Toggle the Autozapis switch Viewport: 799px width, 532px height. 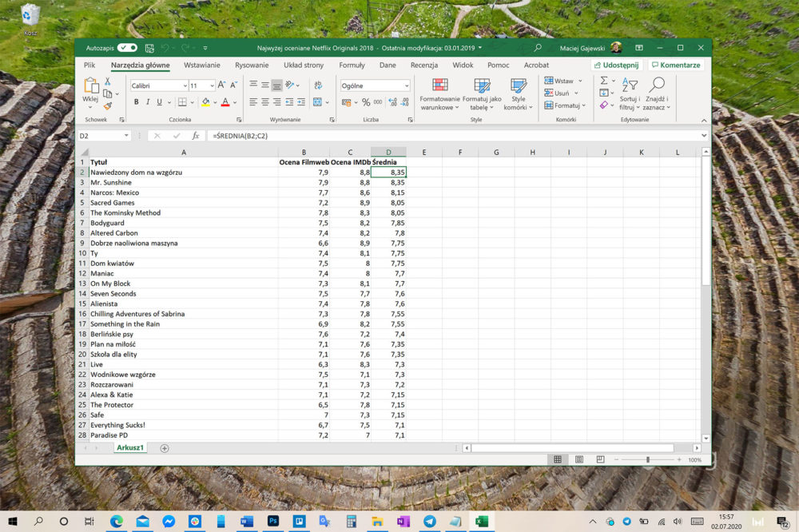(x=127, y=48)
